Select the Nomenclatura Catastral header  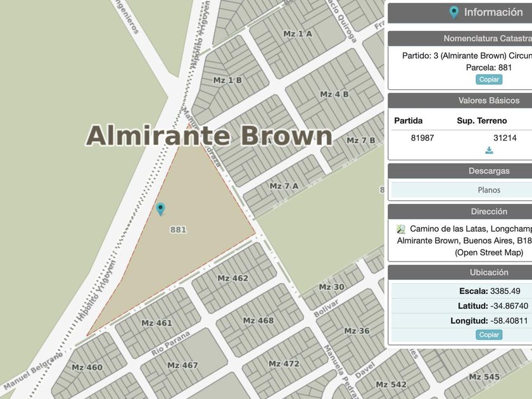click(488, 39)
